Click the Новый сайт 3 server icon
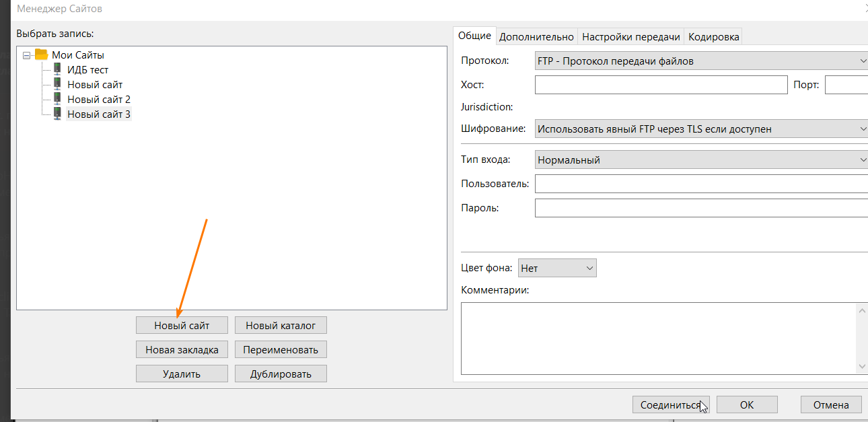The width and height of the screenshot is (868, 422). [57, 114]
